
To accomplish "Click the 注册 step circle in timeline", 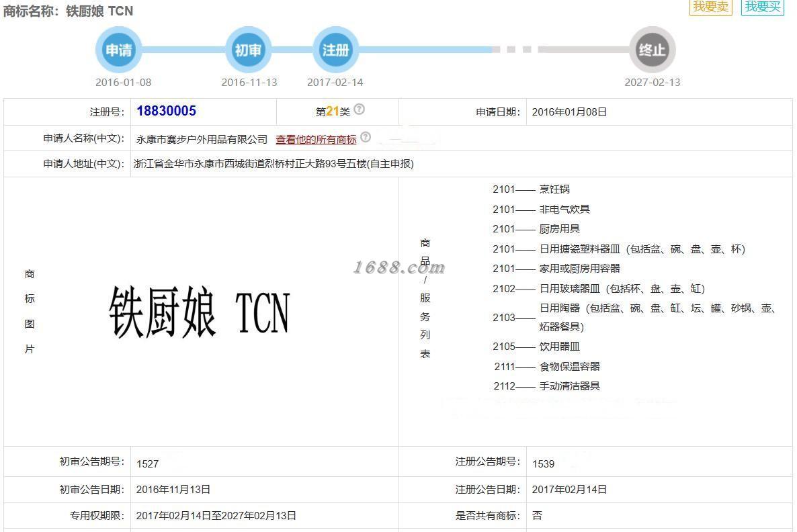I will click(335, 50).
